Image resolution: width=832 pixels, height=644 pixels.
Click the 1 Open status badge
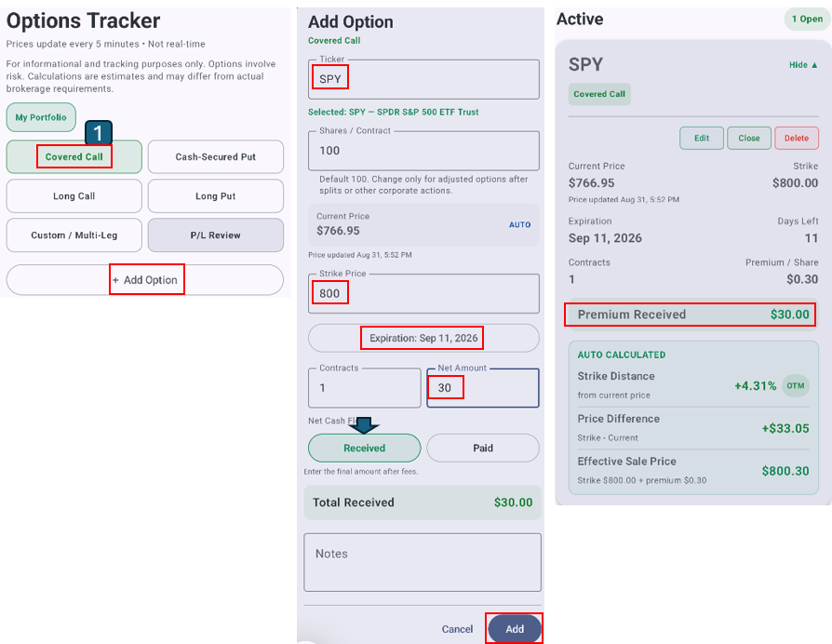pos(807,20)
